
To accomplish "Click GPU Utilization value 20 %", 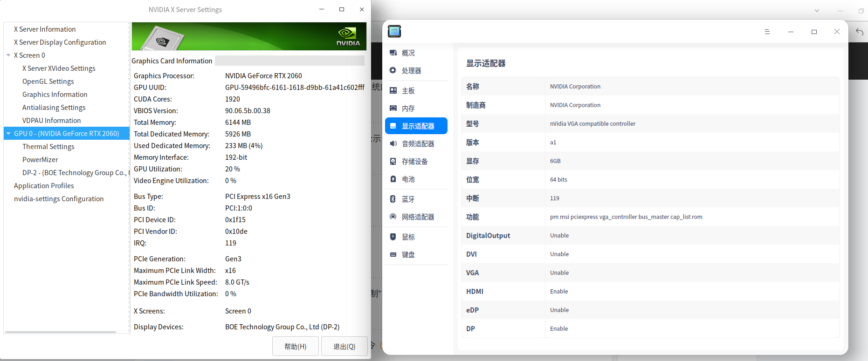I will click(233, 169).
